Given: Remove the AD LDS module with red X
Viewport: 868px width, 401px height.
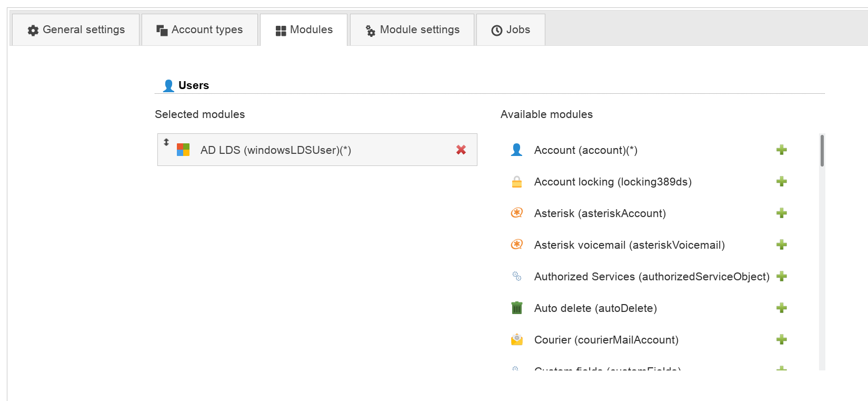Looking at the screenshot, I should [x=461, y=150].
